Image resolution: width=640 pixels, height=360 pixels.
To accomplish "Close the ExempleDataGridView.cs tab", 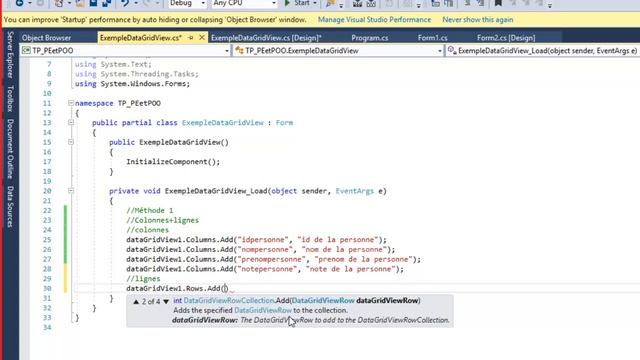I will (x=202, y=38).
